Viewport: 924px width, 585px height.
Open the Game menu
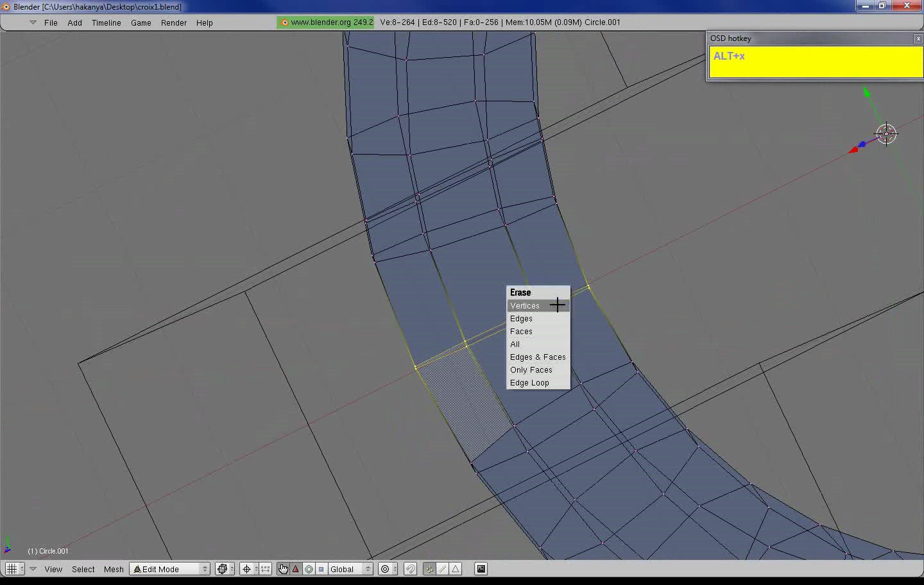click(x=141, y=22)
